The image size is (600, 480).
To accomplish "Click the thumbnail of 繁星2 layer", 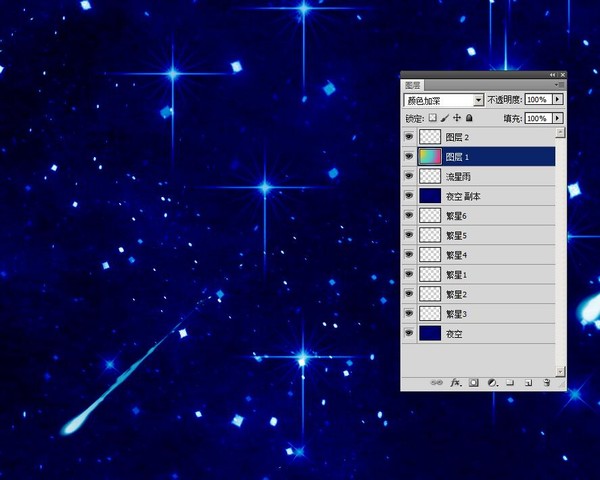I will click(430, 294).
